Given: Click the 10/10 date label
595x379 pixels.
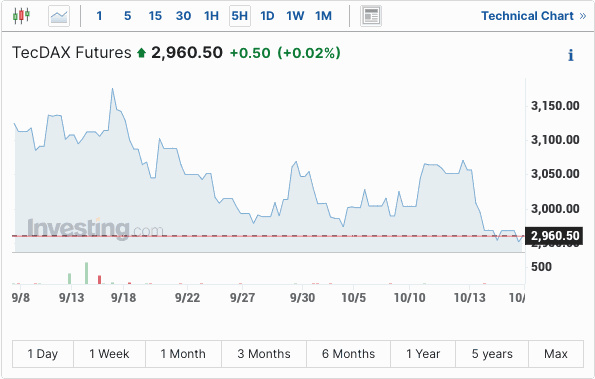Looking at the screenshot, I should coord(409,297).
